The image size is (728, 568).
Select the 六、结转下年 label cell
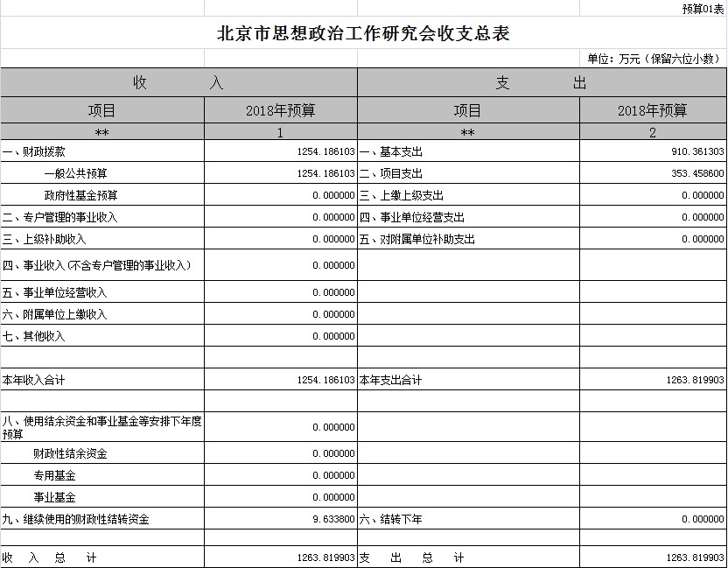point(390,520)
